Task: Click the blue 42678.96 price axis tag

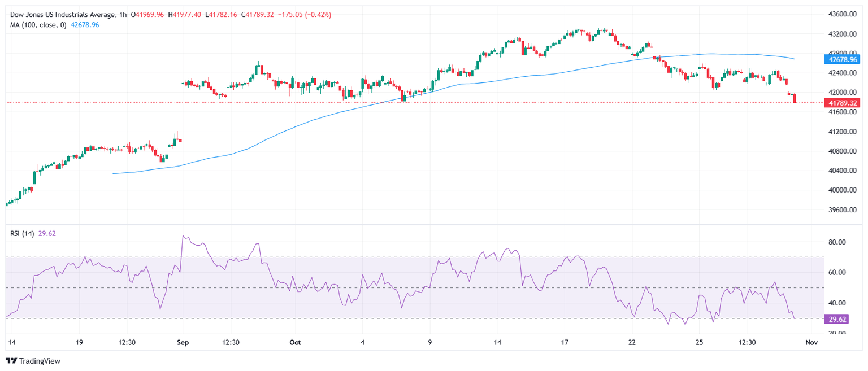Action: pyautogui.click(x=842, y=59)
